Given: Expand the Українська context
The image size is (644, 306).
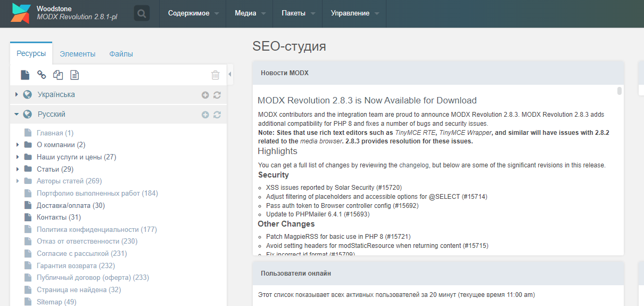Looking at the screenshot, I should tap(17, 94).
